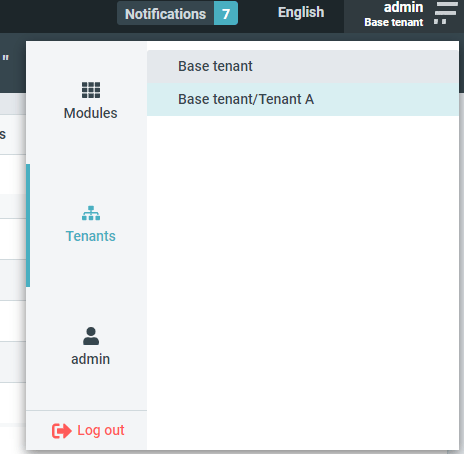Toggle the hamburger menu icon
Viewport: 464px width, 454px height.
click(446, 8)
